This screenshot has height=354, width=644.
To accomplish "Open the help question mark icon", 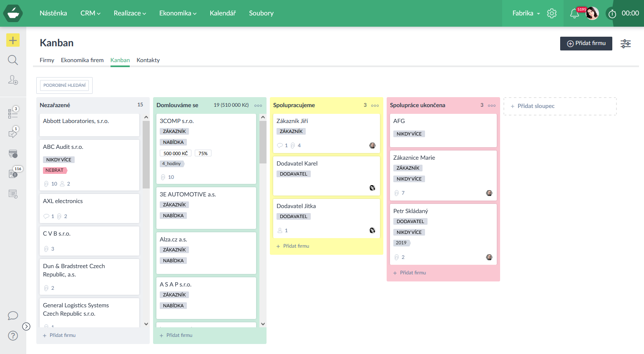I will pos(13,336).
